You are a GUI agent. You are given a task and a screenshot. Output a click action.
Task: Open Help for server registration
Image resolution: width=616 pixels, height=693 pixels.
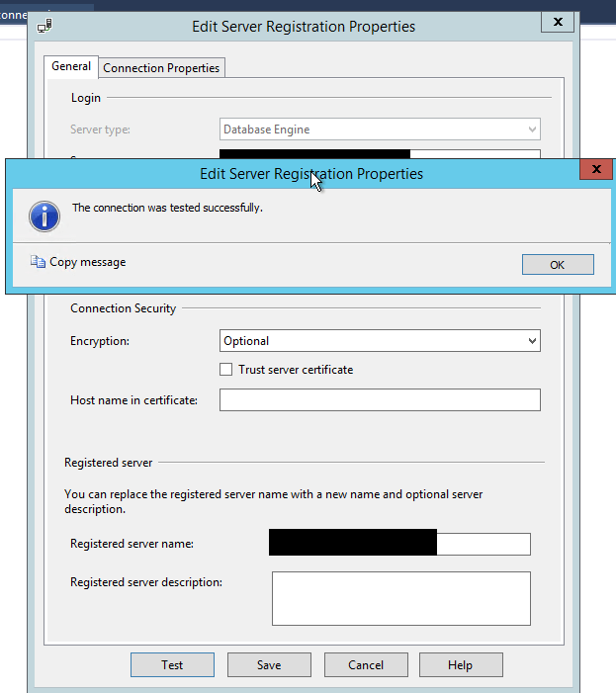tap(461, 665)
